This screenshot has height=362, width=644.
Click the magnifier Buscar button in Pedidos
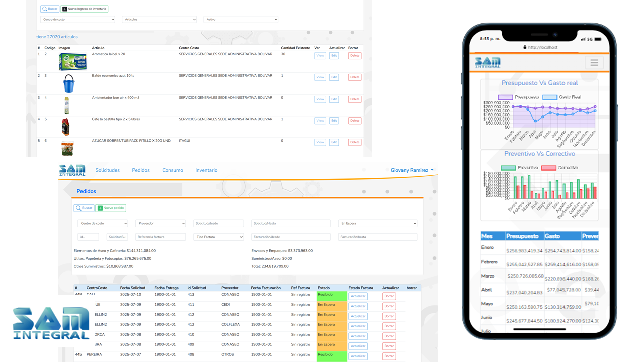84,208
